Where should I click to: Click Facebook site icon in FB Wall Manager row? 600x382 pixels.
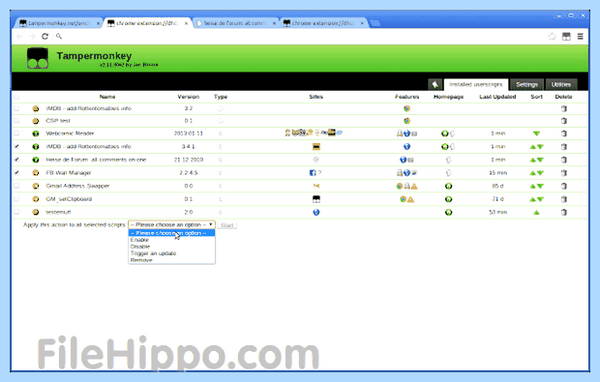pos(313,173)
